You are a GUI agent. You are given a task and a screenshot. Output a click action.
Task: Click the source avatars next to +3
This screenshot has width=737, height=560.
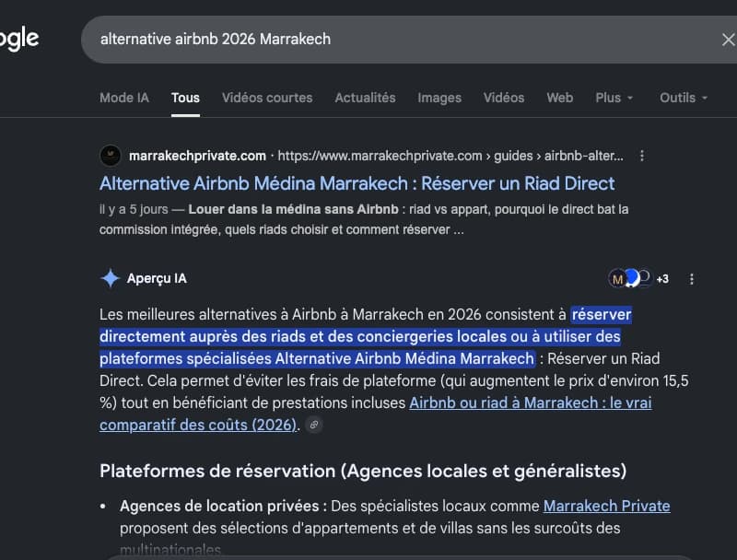629,278
